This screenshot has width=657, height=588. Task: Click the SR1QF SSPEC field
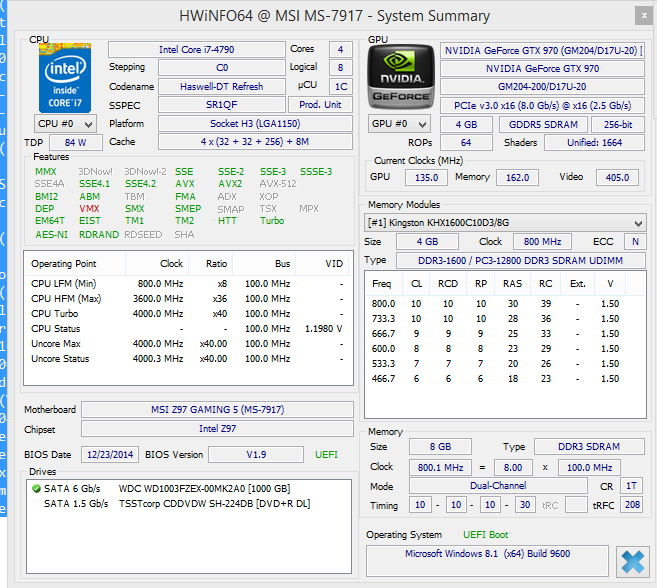click(x=222, y=105)
